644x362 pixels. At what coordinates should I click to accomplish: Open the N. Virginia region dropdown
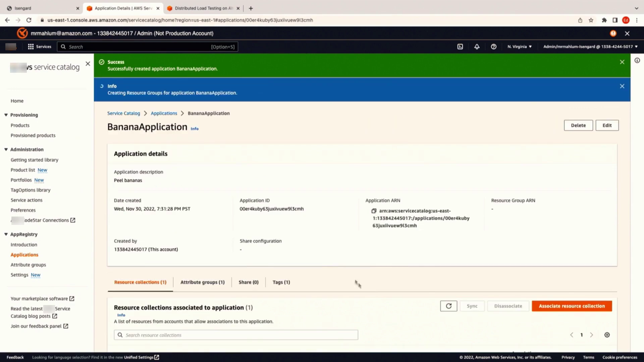coord(519,47)
